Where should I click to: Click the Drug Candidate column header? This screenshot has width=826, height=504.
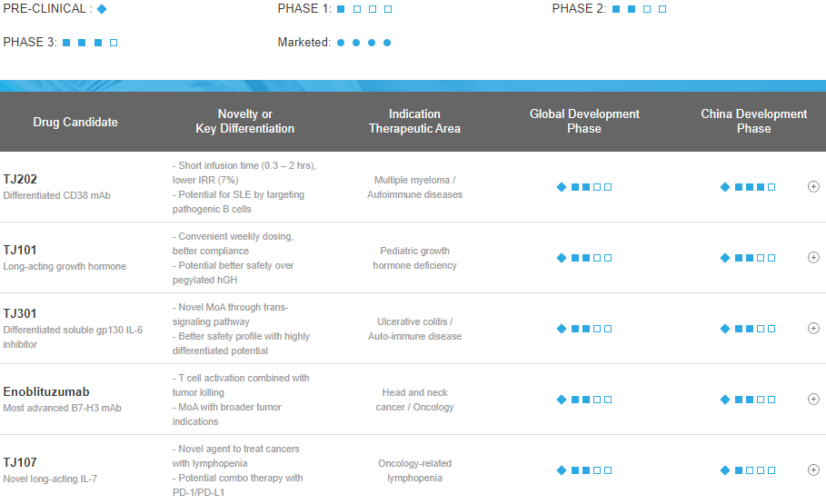point(75,122)
